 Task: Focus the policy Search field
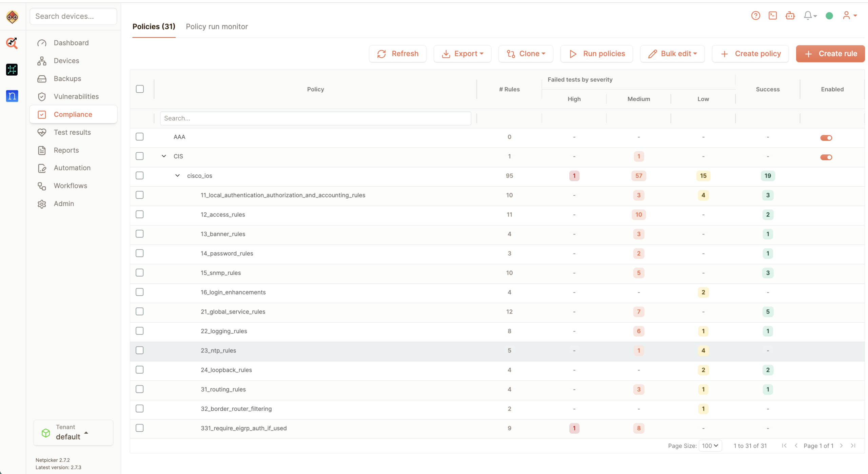coord(315,118)
